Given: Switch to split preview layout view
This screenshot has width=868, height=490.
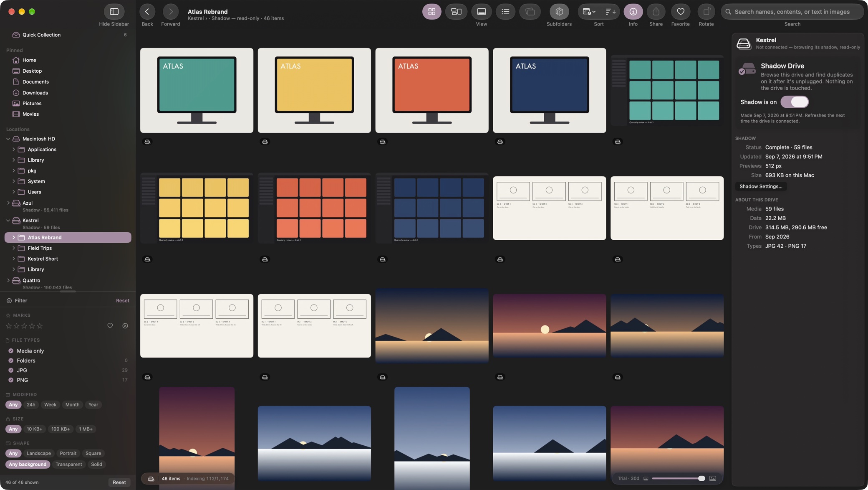Looking at the screenshot, I should pos(456,12).
